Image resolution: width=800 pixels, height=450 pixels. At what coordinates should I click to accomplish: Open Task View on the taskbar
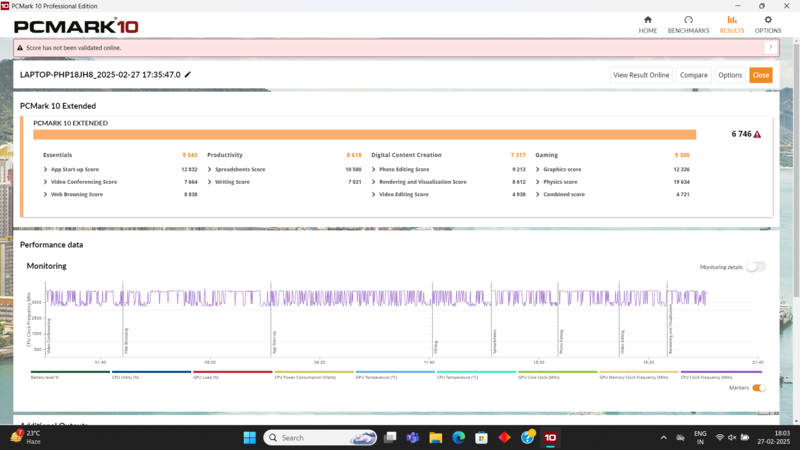(x=390, y=437)
